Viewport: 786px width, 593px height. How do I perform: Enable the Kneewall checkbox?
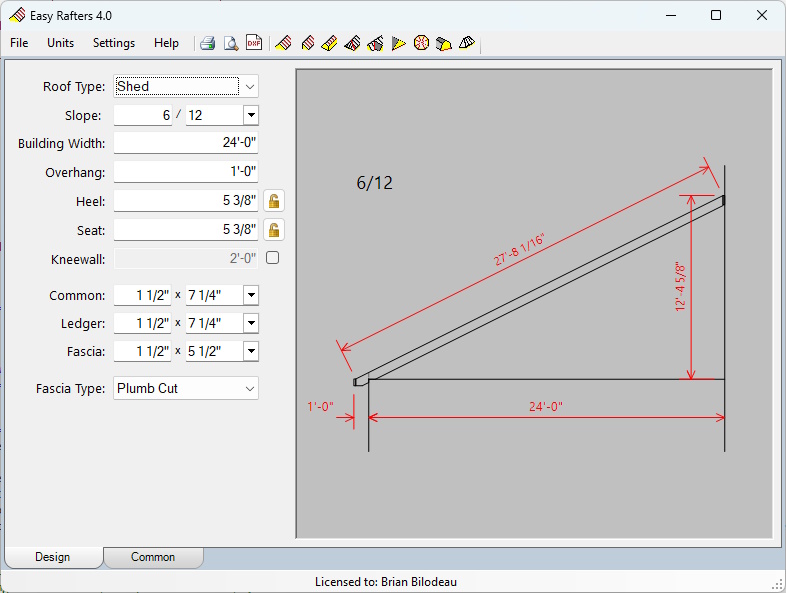coord(272,258)
